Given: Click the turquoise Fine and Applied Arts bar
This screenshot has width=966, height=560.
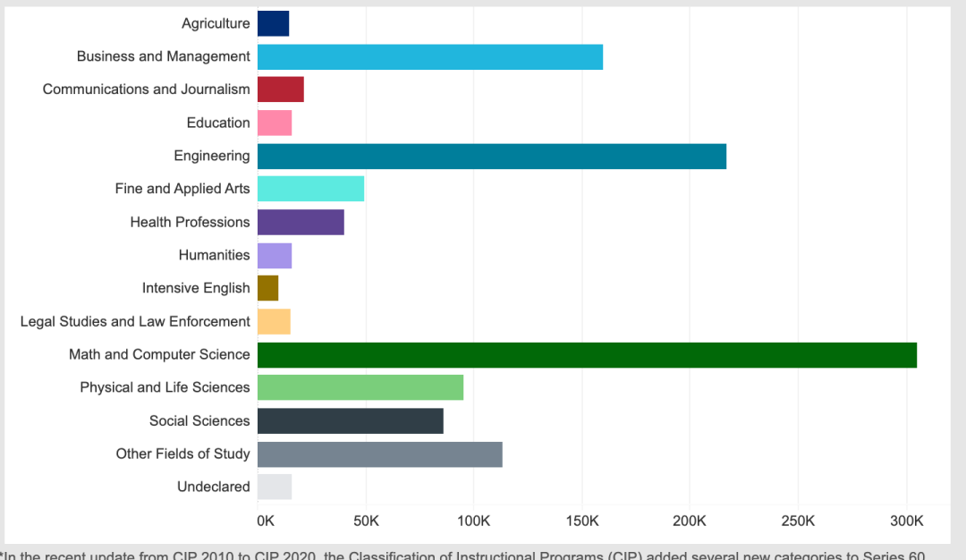Looking at the screenshot, I should 310,189.
